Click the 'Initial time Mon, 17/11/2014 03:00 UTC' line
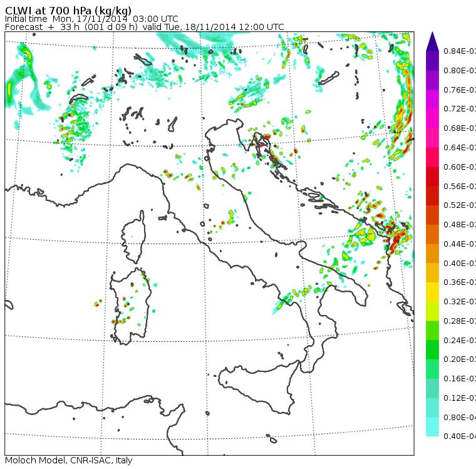This screenshot has height=469, width=476. (91, 19)
